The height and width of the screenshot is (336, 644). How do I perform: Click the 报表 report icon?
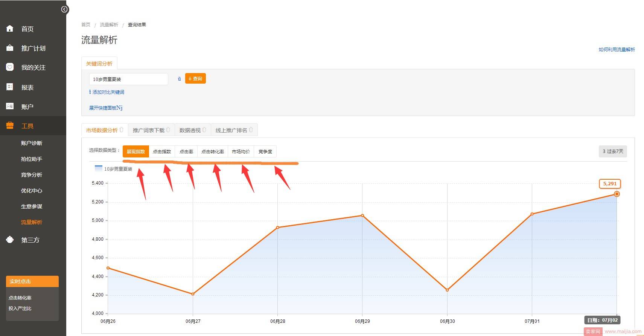(10, 87)
